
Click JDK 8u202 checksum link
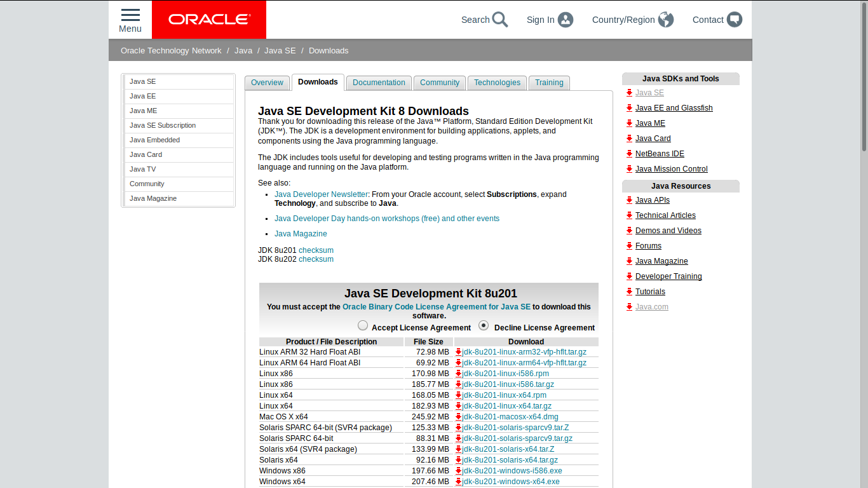tap(316, 259)
